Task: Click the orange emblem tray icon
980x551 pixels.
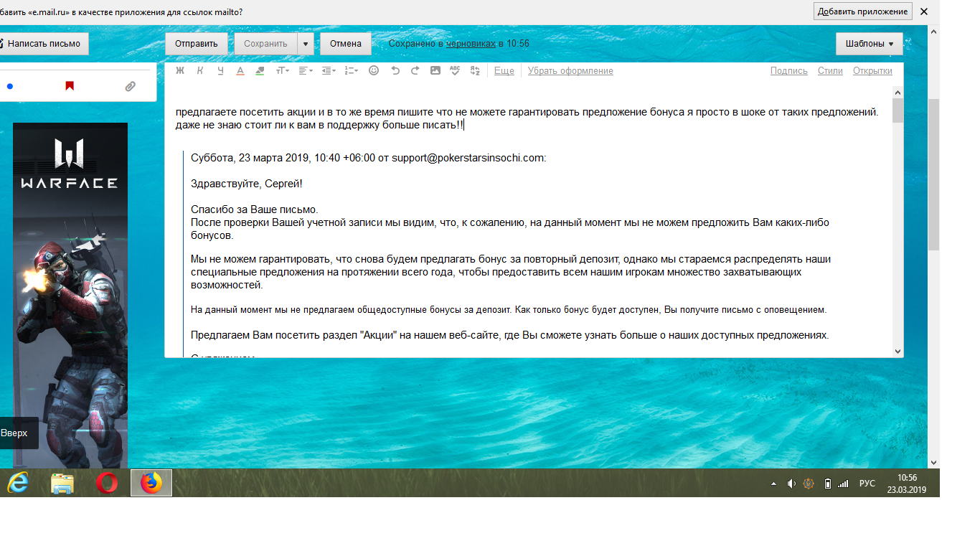Action: (809, 484)
